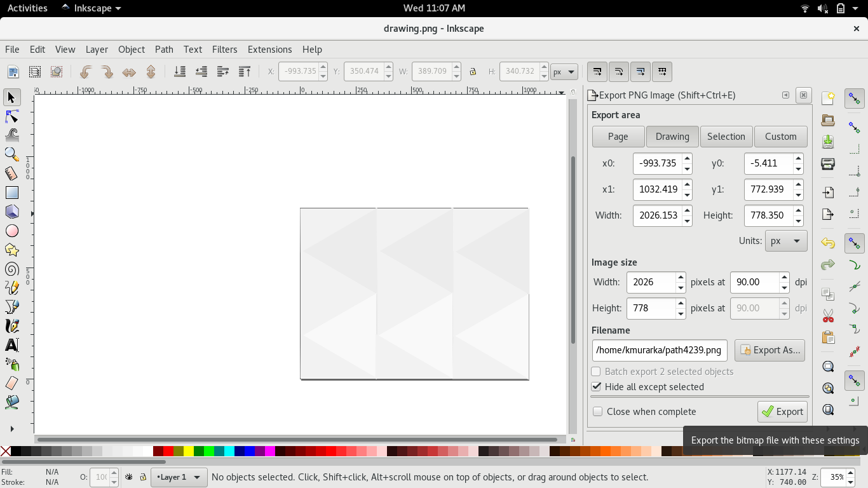This screenshot has width=868, height=488.
Task: Enable Close when complete
Action: click(597, 411)
